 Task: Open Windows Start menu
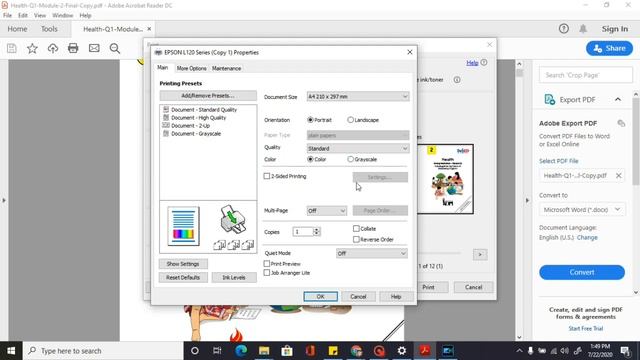11,351
